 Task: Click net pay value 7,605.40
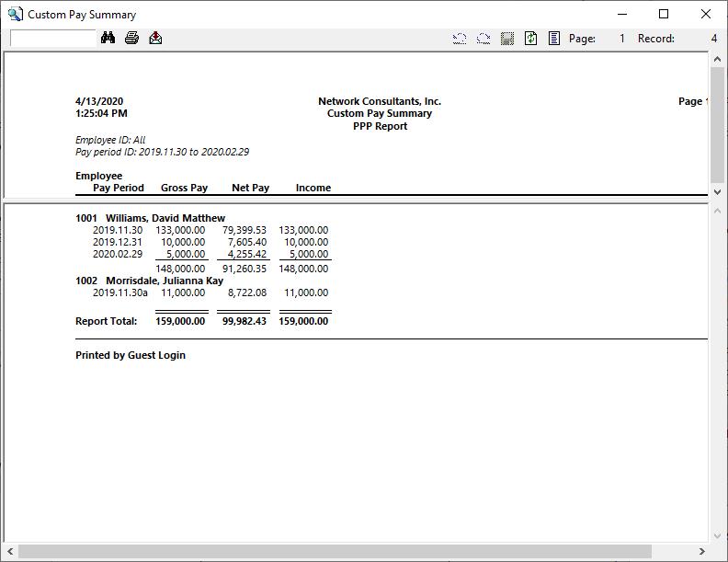247,243
